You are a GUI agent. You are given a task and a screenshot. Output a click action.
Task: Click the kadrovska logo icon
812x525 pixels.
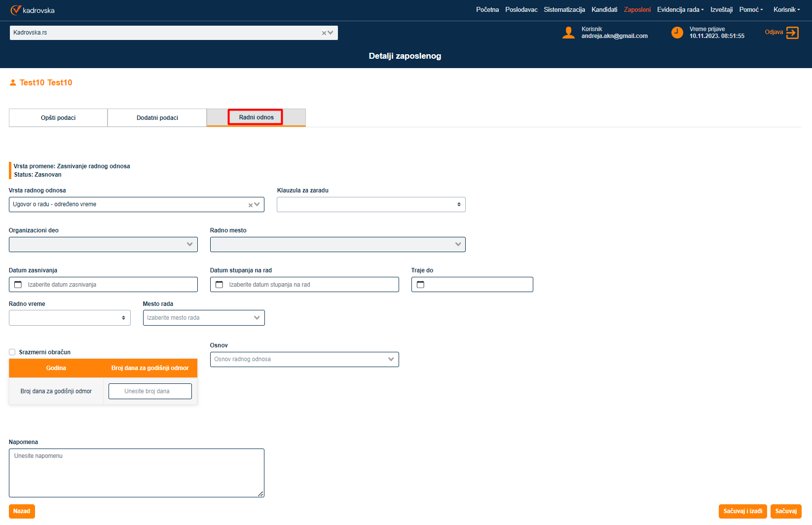[x=16, y=10]
